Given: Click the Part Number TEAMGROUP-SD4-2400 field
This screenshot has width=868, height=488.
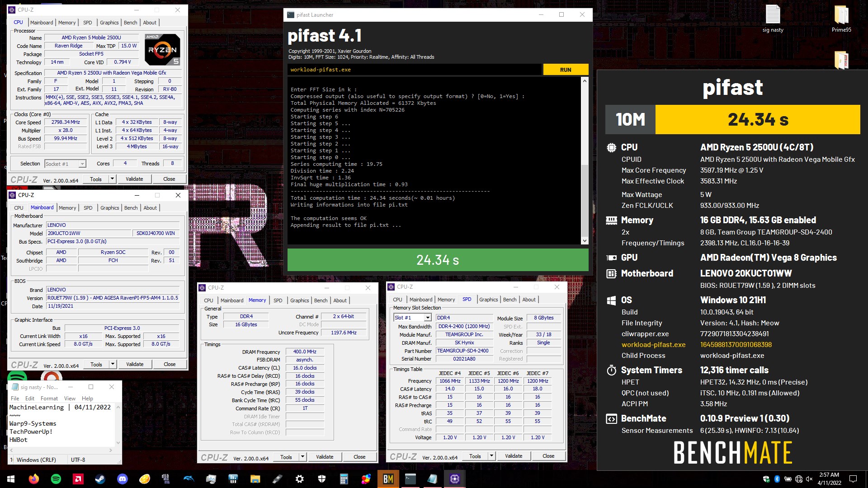Looking at the screenshot, I should click(464, 351).
